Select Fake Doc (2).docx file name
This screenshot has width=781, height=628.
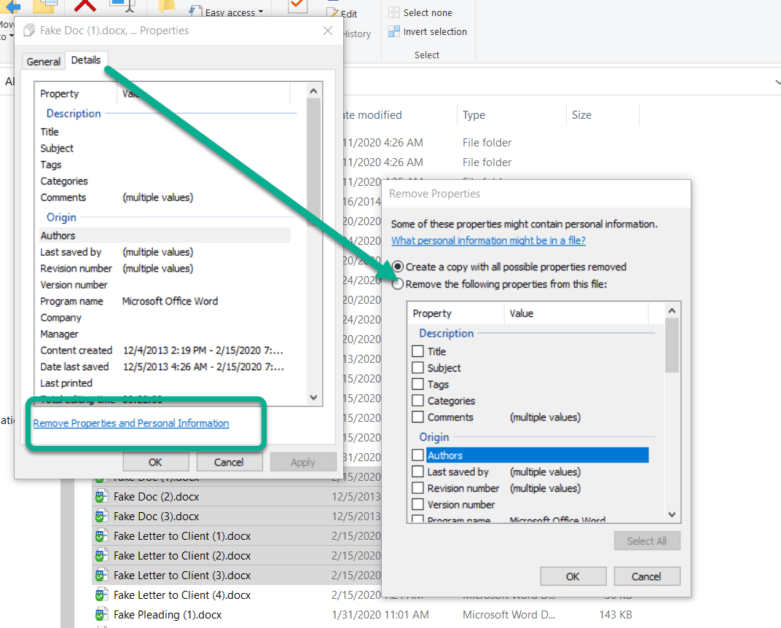(x=156, y=497)
